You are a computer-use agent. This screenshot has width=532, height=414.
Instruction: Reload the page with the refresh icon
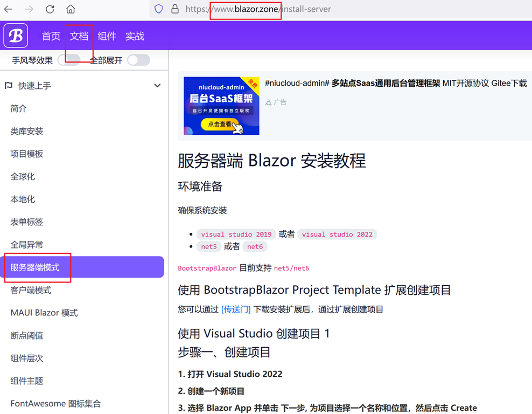pos(50,9)
